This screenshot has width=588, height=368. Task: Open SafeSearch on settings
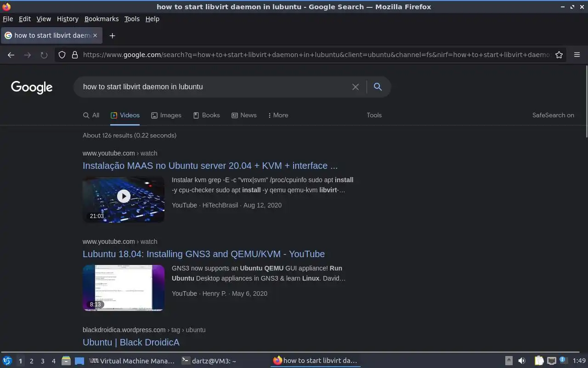click(x=553, y=115)
